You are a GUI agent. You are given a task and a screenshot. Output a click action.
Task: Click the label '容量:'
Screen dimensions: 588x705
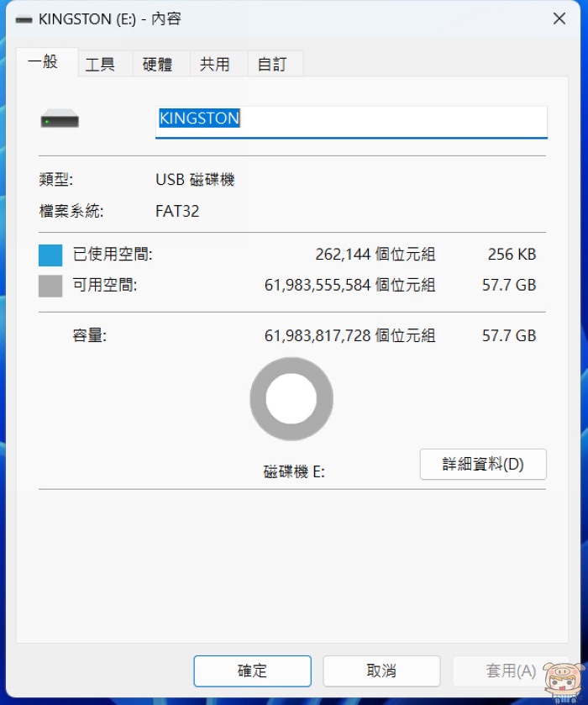pos(89,336)
